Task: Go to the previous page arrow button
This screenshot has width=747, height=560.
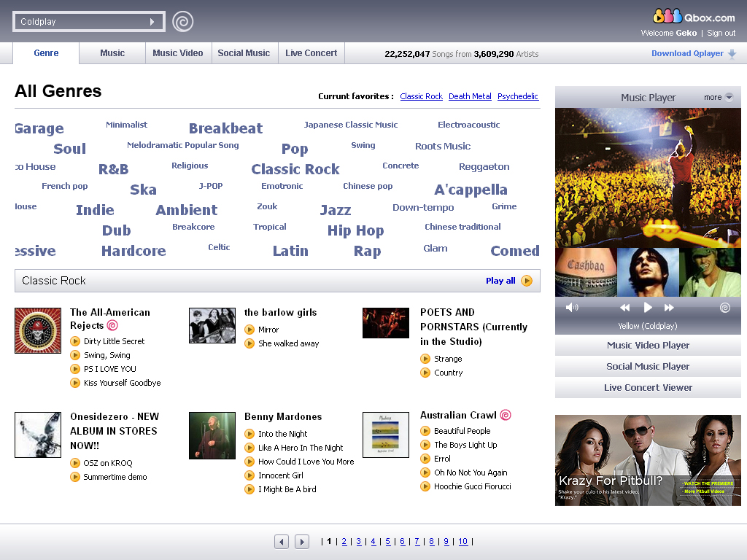Action: point(282,542)
